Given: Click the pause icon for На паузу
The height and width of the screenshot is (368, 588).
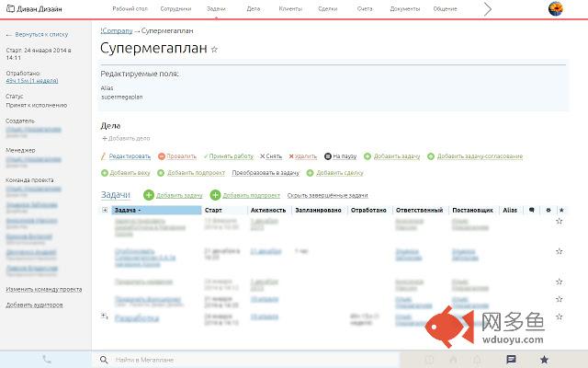Looking at the screenshot, I should (x=328, y=156).
